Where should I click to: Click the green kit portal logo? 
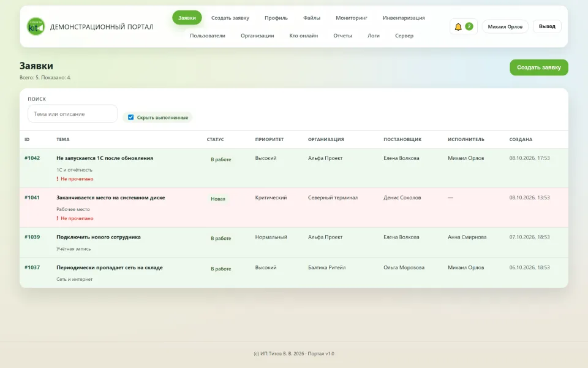36,26
